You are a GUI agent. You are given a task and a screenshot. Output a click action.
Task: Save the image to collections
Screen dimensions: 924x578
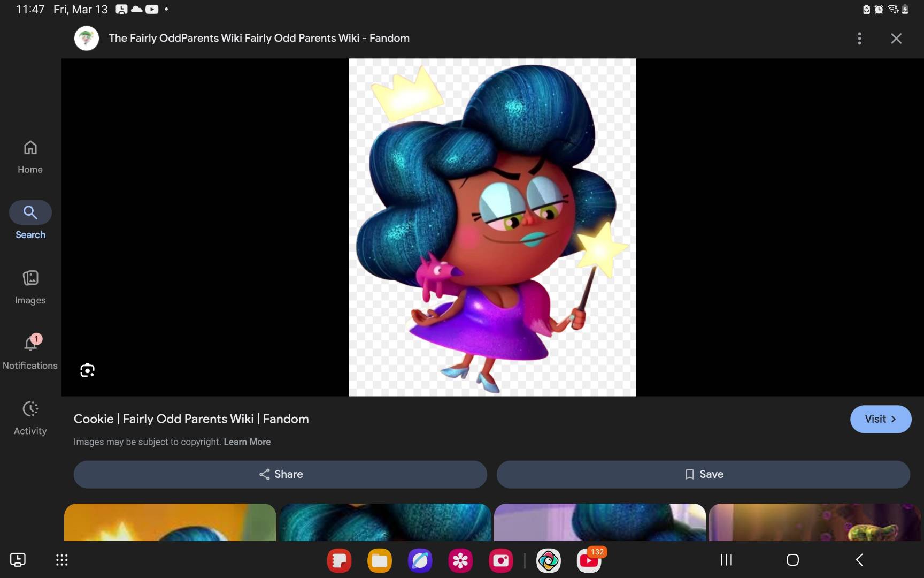[703, 474]
